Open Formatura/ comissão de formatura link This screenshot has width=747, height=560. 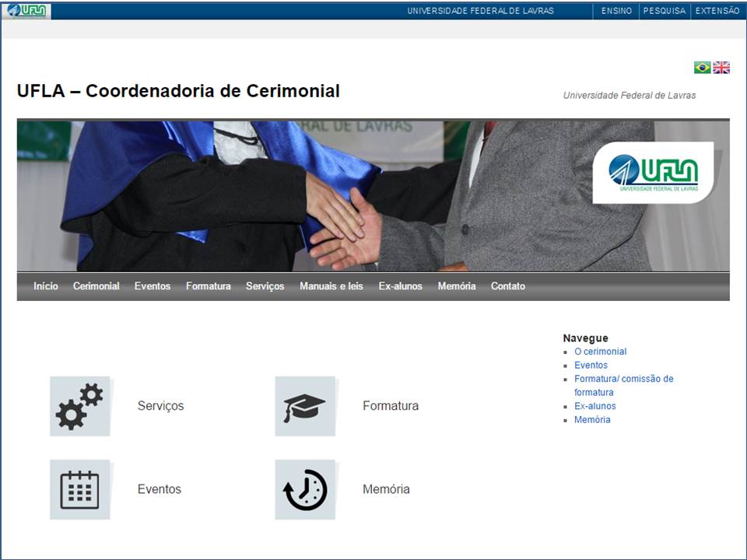tap(623, 379)
